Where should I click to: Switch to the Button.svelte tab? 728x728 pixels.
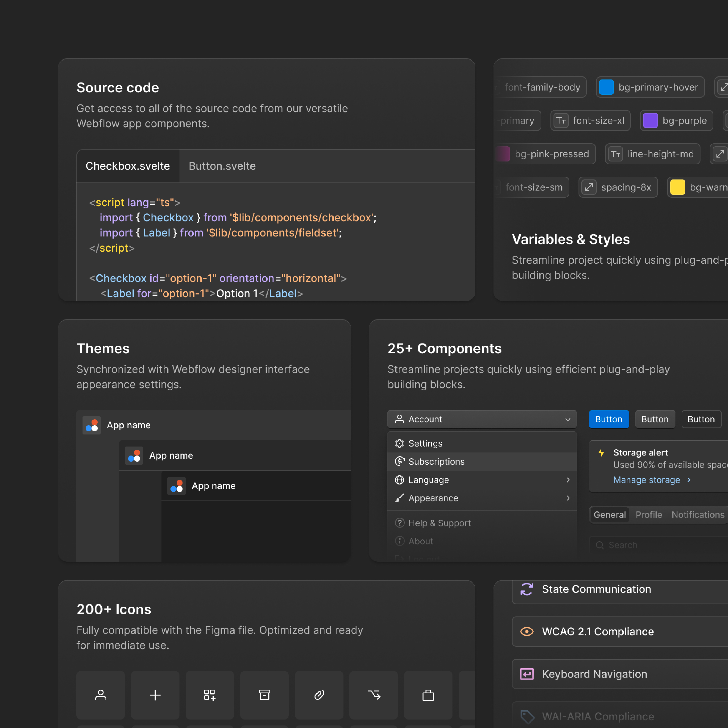click(222, 166)
